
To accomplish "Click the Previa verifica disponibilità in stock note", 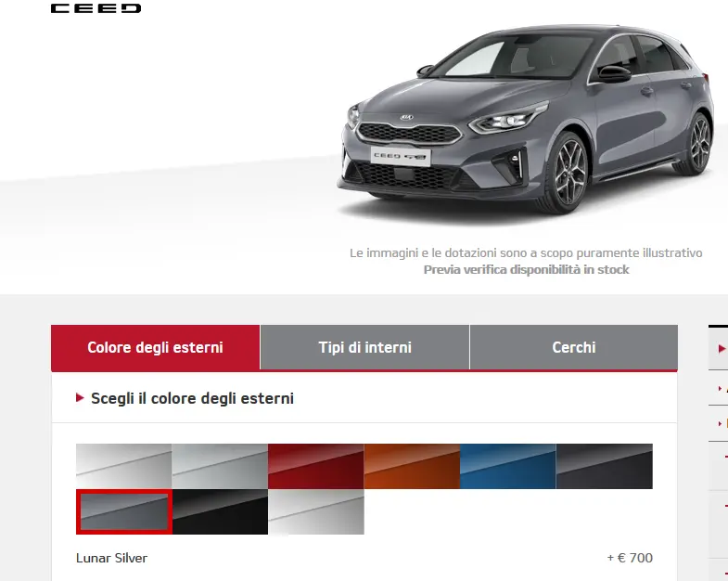I will pyautogui.click(x=527, y=269).
